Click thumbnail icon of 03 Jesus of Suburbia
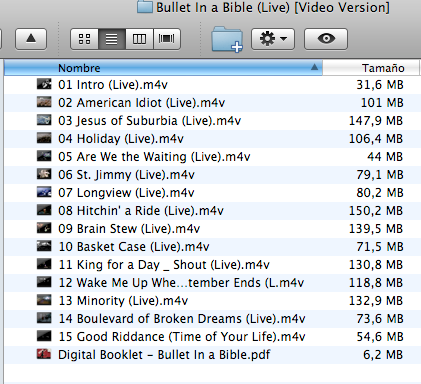 pyautogui.click(x=44, y=120)
